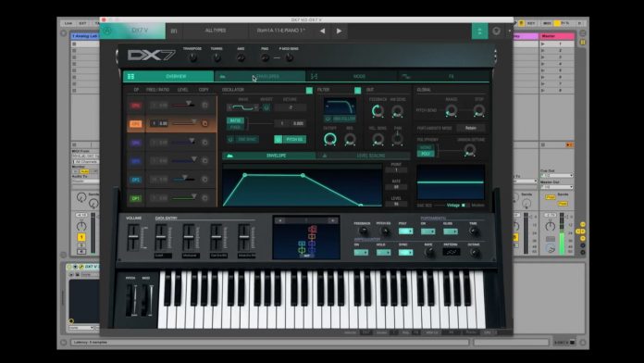Toggle the advanced panel button in the top toolbar
The image size is (644, 363).
(479, 31)
